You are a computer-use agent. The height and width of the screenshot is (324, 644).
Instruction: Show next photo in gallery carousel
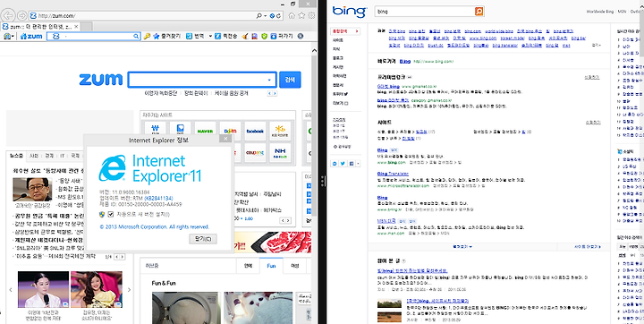pos(129,289)
